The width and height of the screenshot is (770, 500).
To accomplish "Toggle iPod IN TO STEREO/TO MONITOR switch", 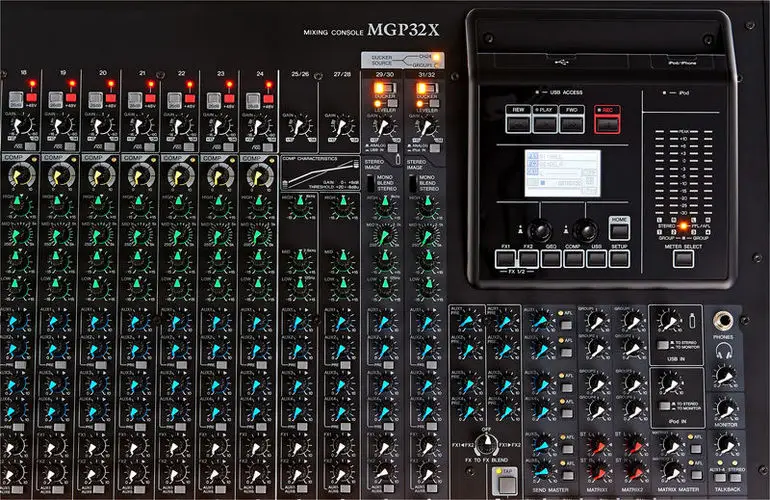I will 664,406.
